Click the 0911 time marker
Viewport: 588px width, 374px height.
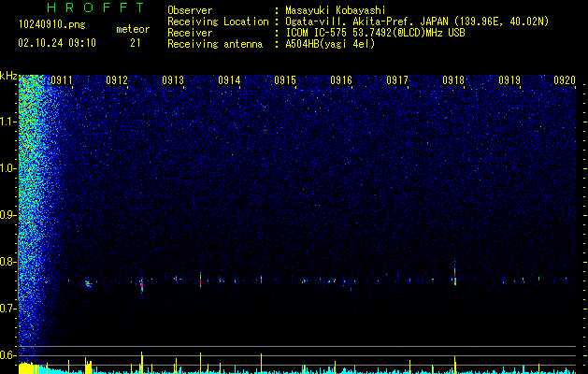62,80
